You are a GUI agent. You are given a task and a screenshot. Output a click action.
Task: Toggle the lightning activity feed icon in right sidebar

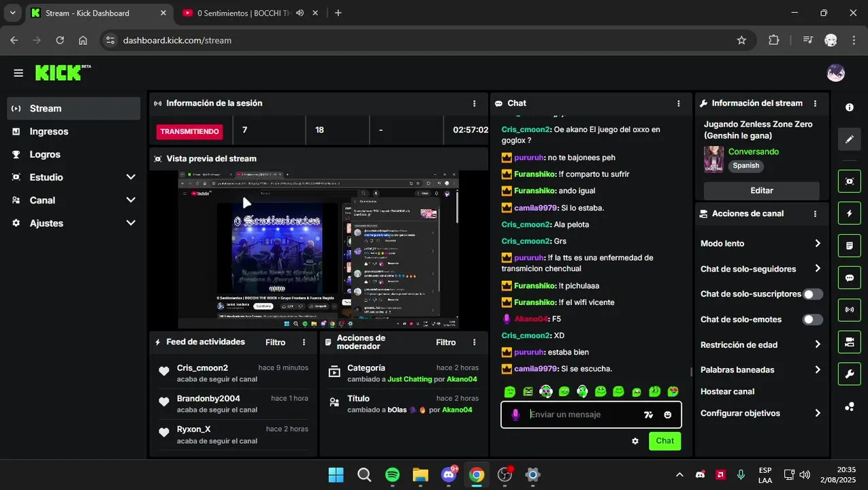tap(850, 213)
